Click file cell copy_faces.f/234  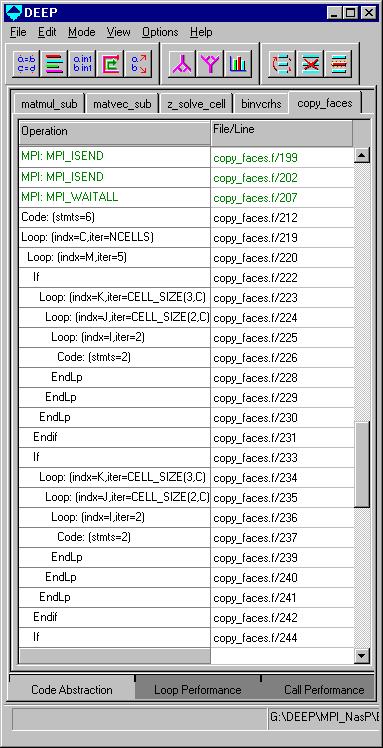pyautogui.click(x=283, y=478)
